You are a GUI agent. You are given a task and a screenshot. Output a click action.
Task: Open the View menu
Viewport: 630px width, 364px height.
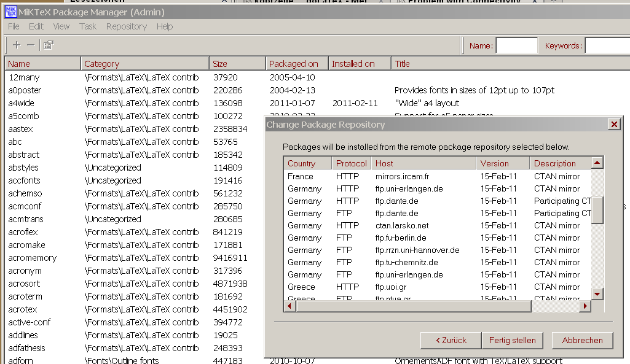point(61,26)
